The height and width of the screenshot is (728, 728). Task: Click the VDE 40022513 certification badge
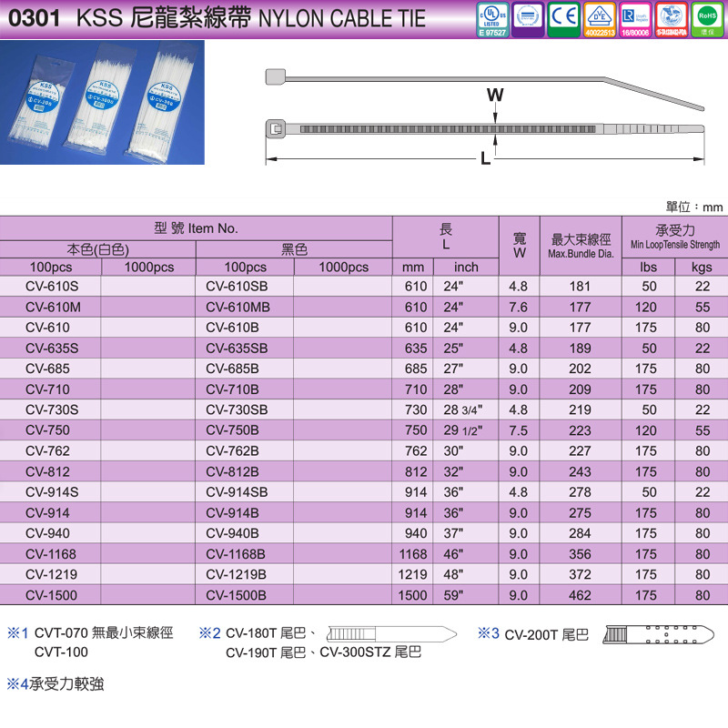(600, 19)
